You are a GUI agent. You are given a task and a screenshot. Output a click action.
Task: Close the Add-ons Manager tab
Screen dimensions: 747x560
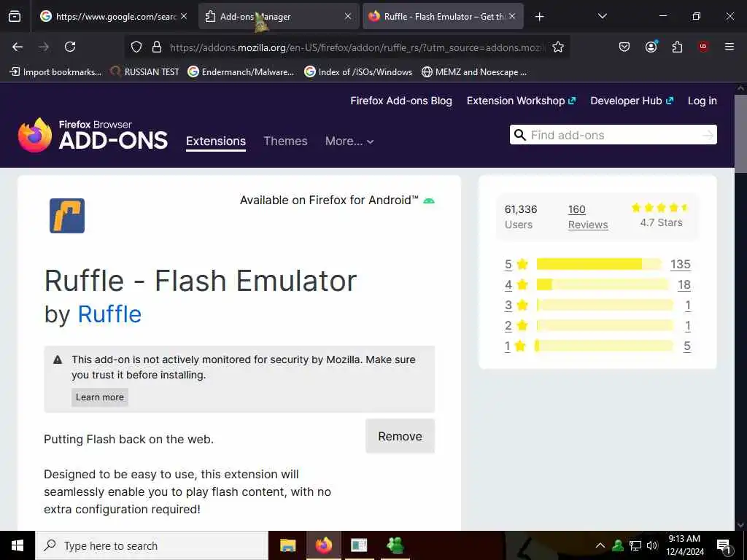(348, 16)
